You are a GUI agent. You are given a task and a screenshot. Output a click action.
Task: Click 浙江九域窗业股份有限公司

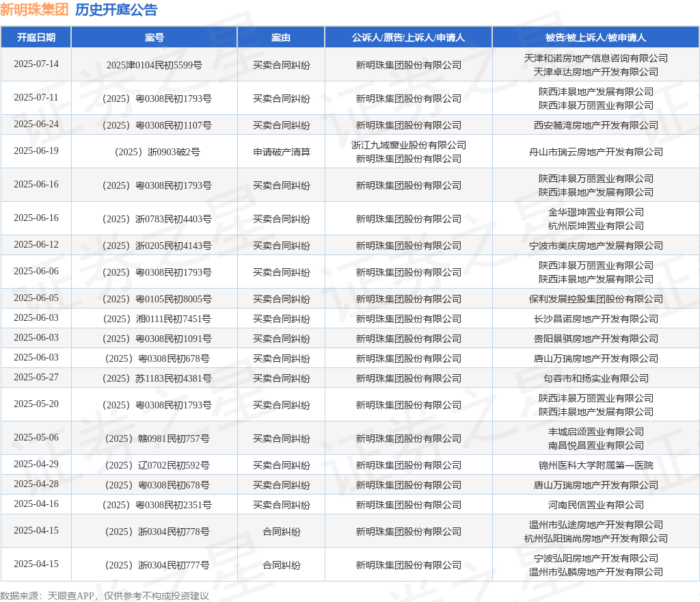click(x=409, y=145)
